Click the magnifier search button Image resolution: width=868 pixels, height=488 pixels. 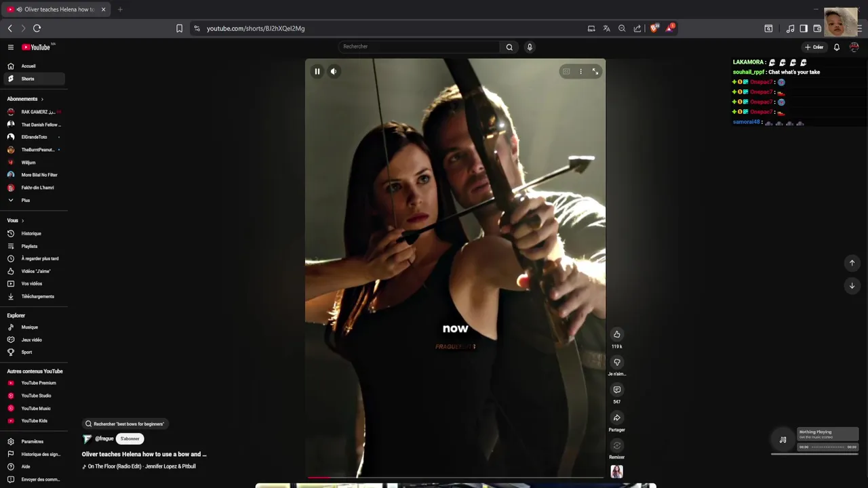tap(509, 47)
